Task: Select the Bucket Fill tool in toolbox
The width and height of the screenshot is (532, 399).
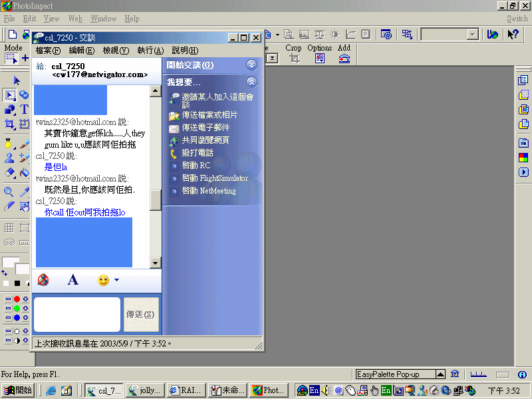Action: click(24, 173)
